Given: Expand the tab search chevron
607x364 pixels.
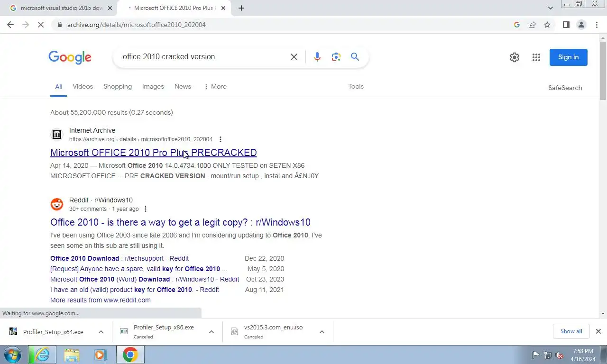Looking at the screenshot, I should pyautogui.click(x=550, y=8).
